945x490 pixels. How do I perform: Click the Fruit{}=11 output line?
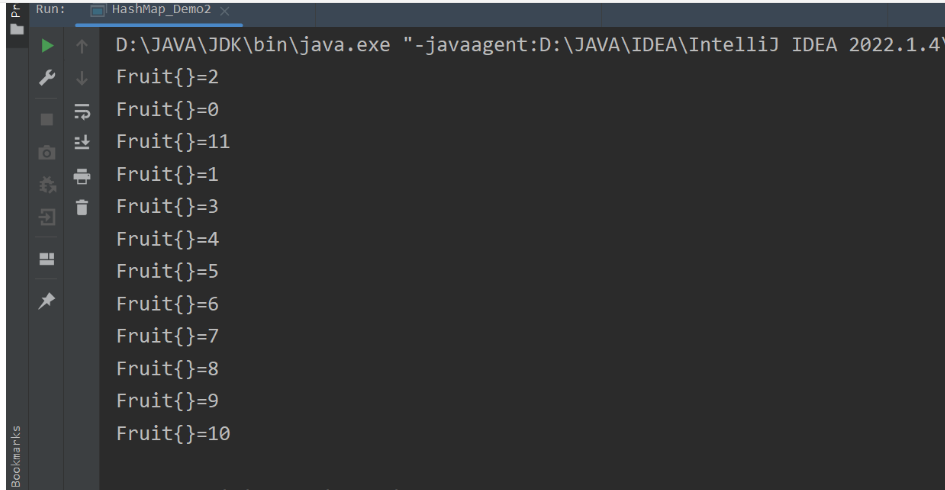point(173,142)
